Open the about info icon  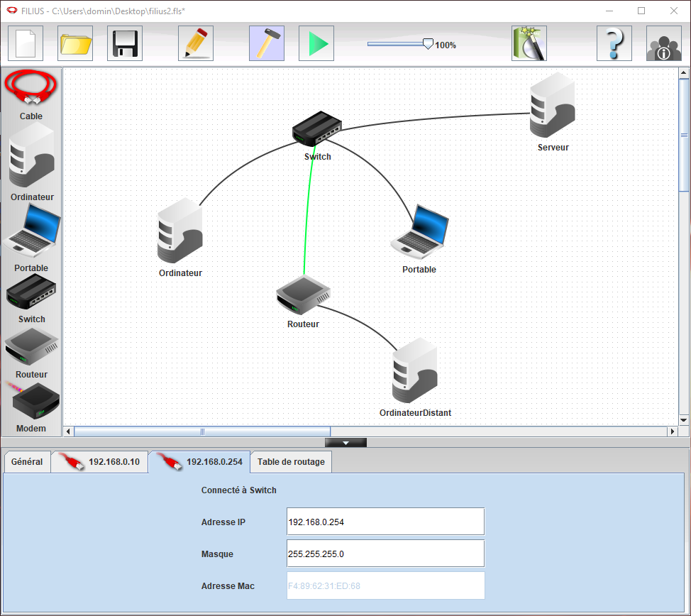tap(664, 43)
